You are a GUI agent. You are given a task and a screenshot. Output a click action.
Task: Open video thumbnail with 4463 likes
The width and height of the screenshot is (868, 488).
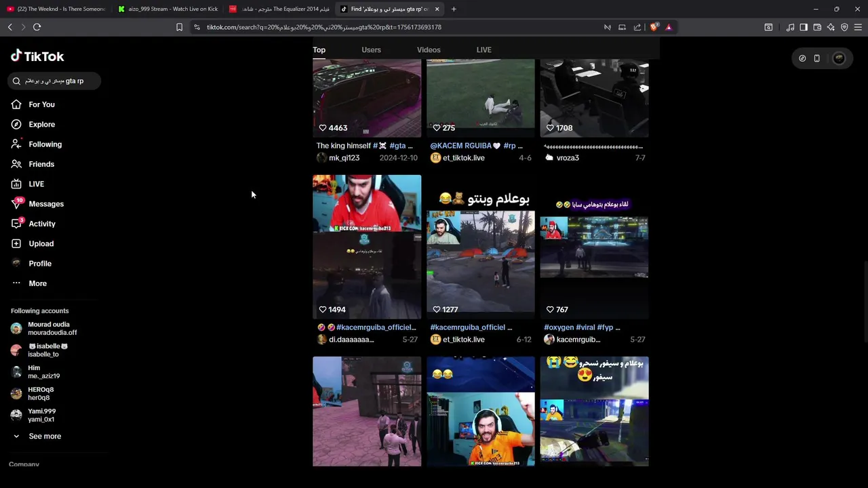pyautogui.click(x=367, y=98)
